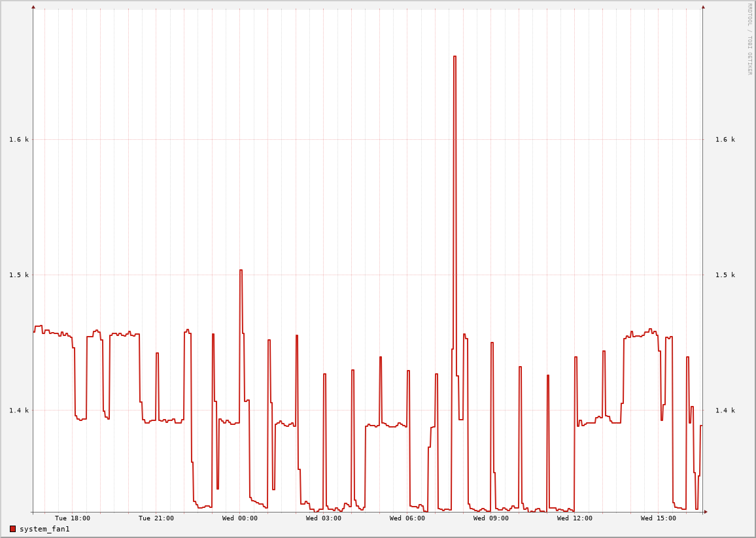The image size is (756, 538).
Task: Click the red system_fan1 legend color box
Action: (x=12, y=529)
